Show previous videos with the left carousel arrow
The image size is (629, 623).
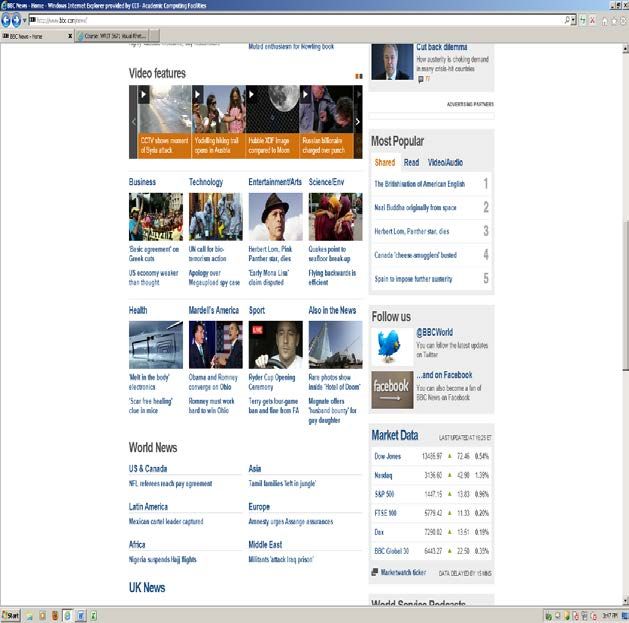tap(133, 122)
